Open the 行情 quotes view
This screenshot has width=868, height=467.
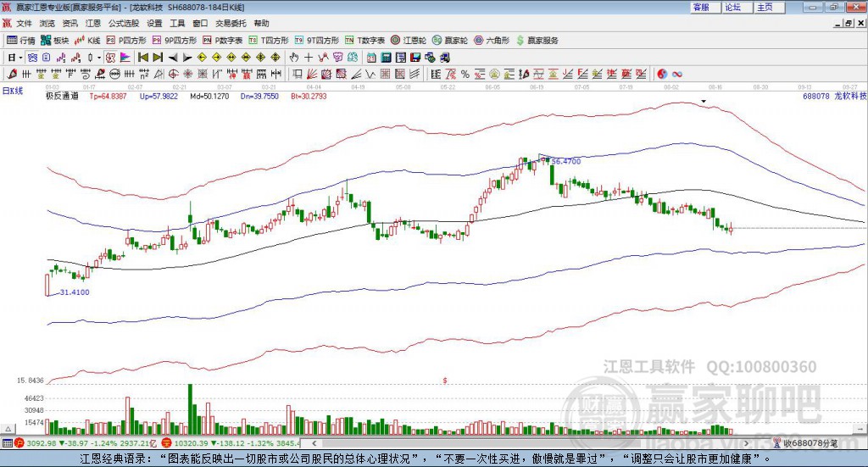21,41
